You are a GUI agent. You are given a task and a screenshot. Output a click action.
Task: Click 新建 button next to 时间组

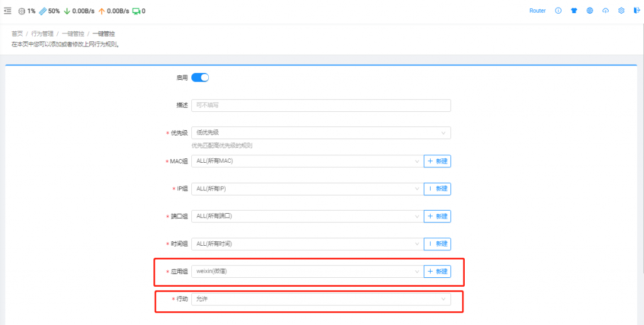click(x=438, y=244)
